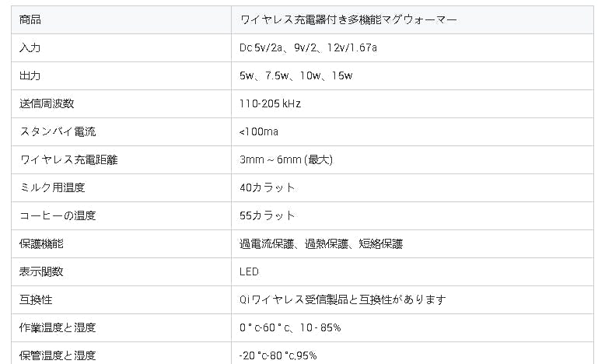This screenshot has width=598, height=364.
Task: Select the 110-205 kHz frequency value
Action: 271,103
